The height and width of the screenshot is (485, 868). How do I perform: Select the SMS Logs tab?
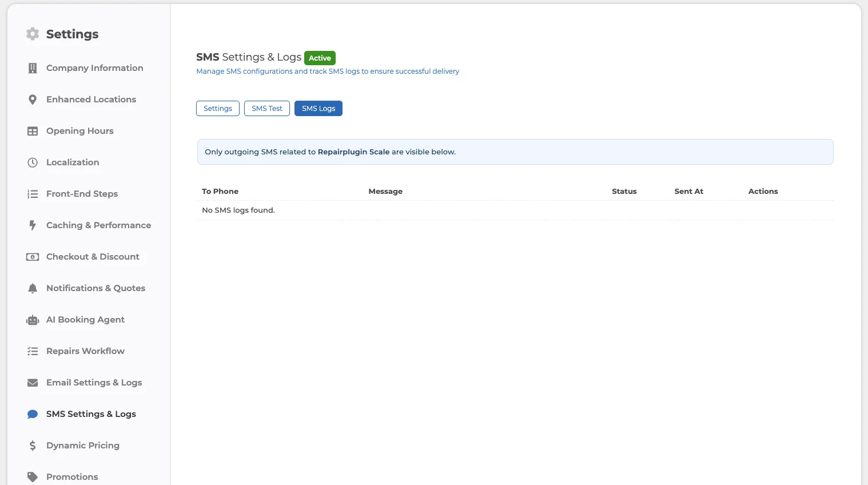[x=318, y=109]
